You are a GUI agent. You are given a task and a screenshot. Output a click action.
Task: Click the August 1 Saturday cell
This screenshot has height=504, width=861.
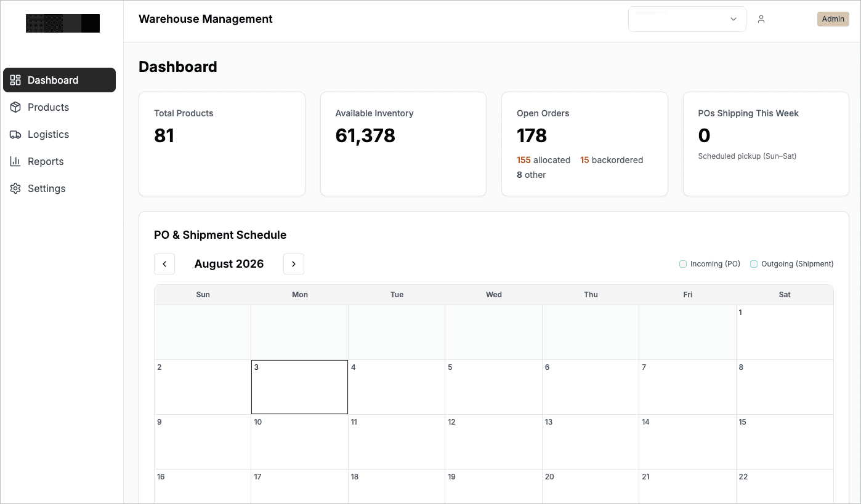point(785,332)
